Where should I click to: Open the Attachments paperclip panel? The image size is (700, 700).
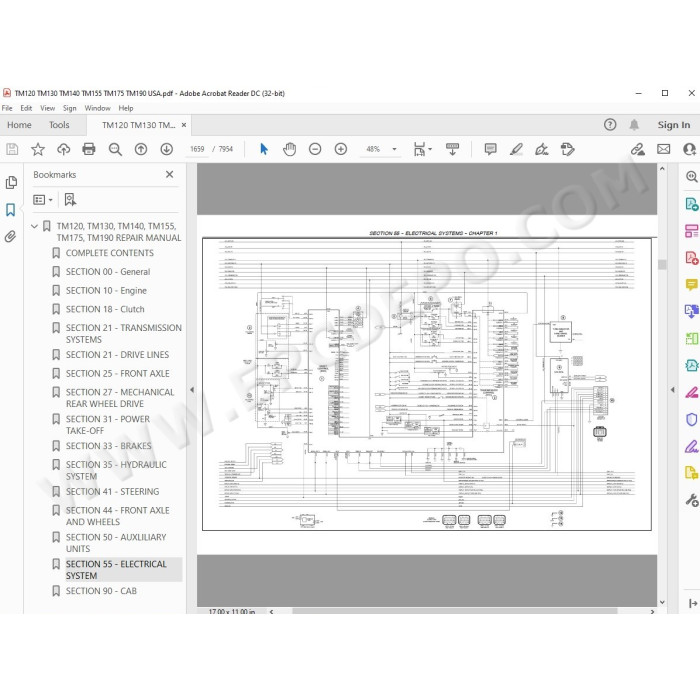pos(10,236)
